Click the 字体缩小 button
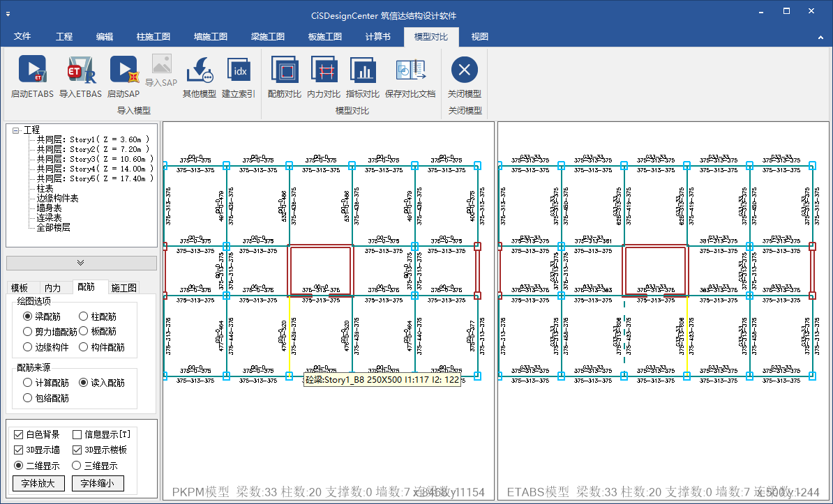Viewport: 833px width, 504px height. 98,483
